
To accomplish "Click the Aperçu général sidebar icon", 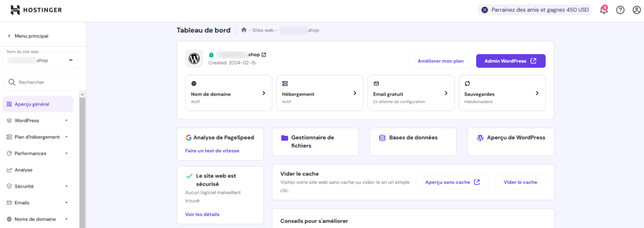I will click(9, 104).
